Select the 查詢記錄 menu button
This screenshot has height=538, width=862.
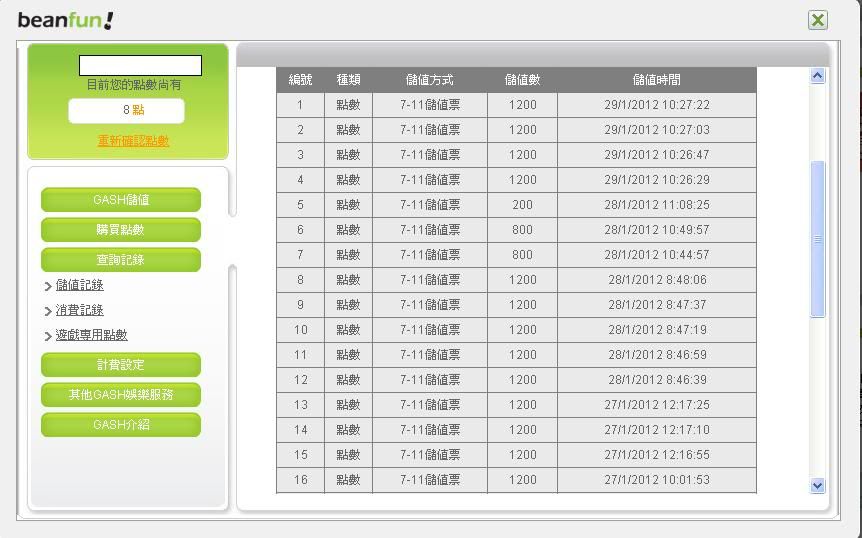121,260
